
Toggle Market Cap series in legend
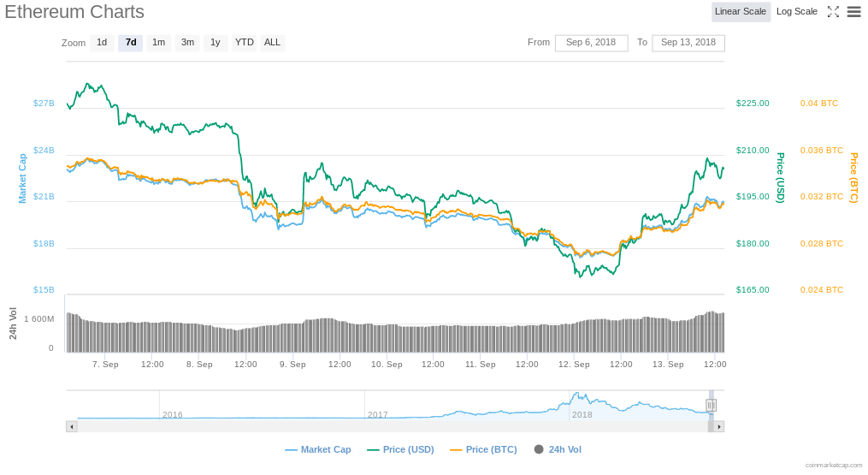(x=318, y=449)
